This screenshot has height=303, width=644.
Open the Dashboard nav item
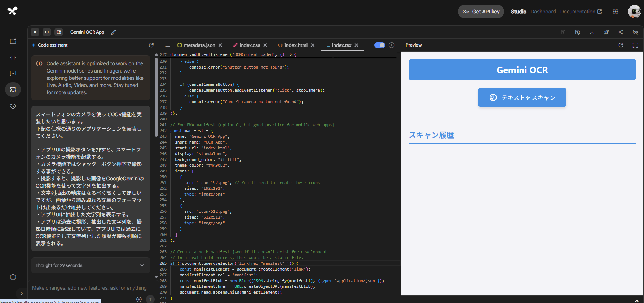[x=543, y=12]
